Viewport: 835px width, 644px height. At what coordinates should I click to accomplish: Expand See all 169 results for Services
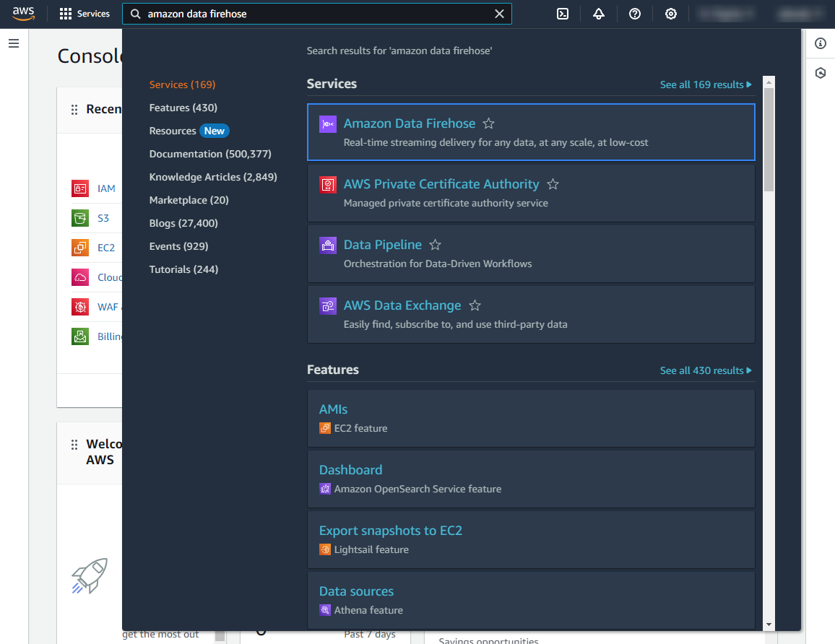705,84
